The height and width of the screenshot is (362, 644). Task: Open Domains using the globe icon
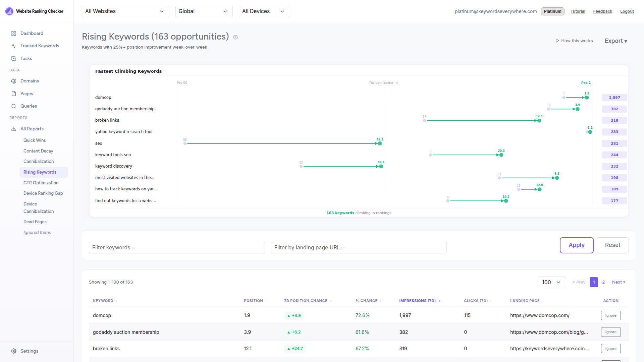(x=13, y=81)
